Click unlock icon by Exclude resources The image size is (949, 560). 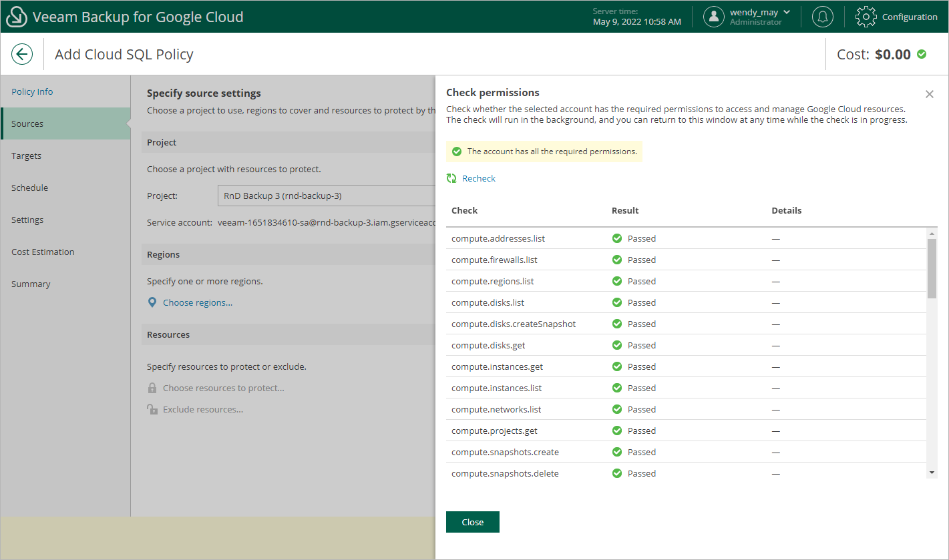tap(152, 409)
